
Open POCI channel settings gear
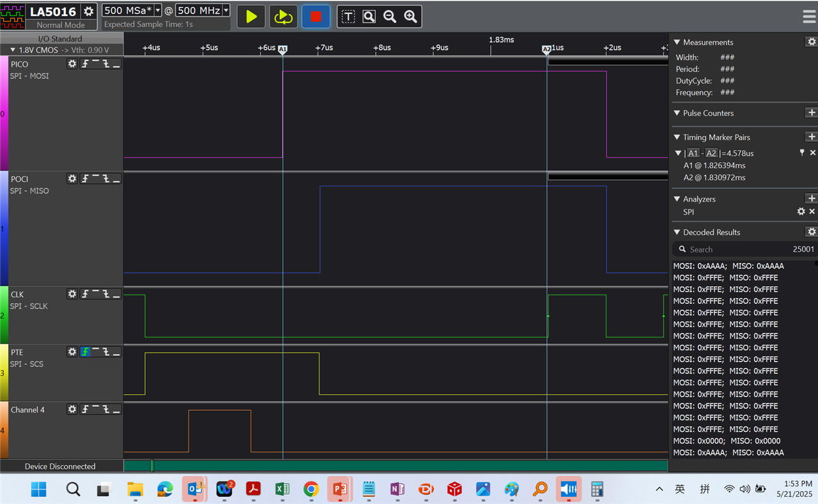[72, 179]
